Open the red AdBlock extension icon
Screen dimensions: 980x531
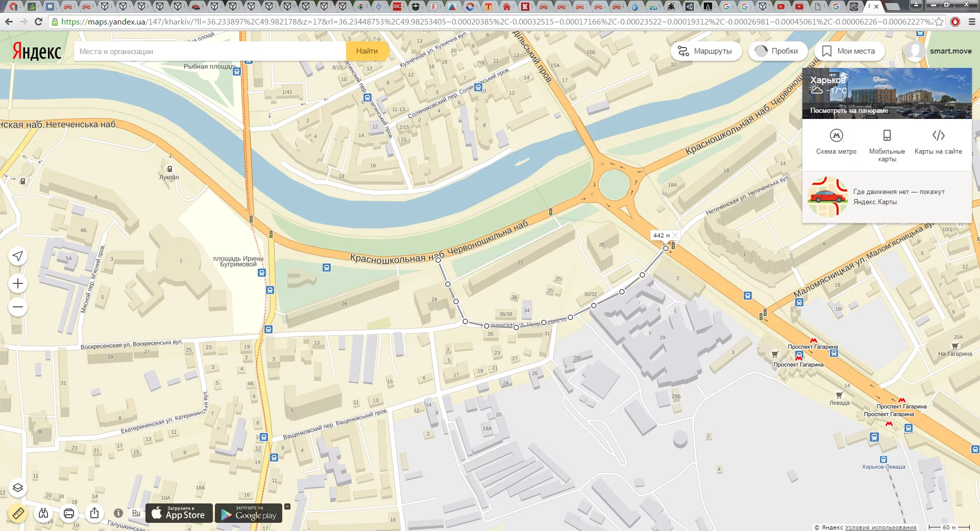point(955,22)
